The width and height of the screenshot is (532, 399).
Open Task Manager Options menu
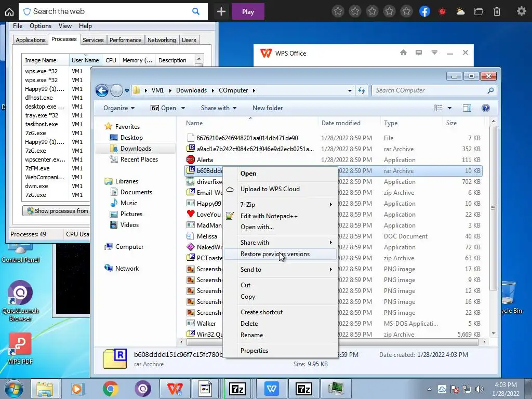41,26
